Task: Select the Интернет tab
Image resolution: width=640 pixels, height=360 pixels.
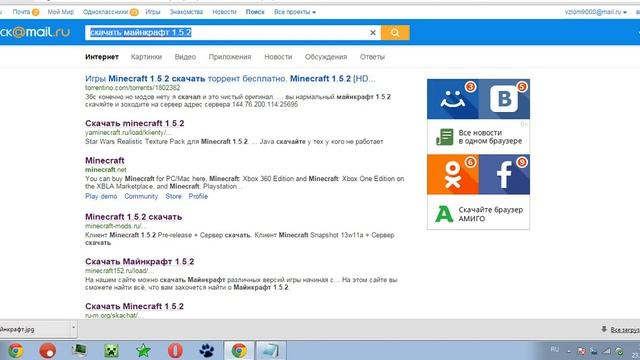Action: click(102, 57)
